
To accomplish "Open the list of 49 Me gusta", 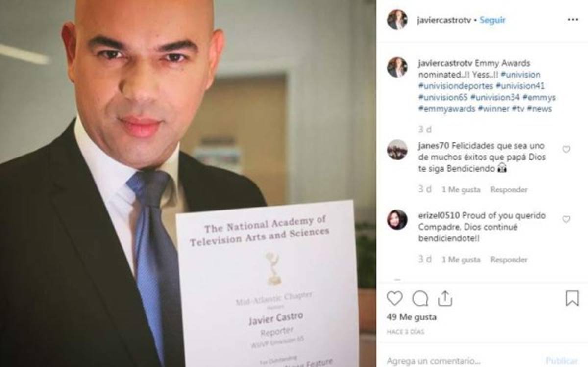I will (412, 317).
